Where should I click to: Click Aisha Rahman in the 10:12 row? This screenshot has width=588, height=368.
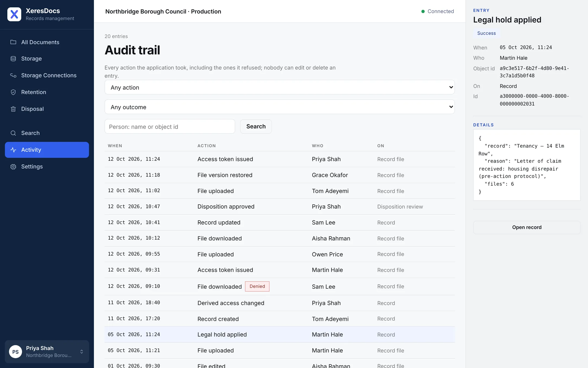click(331, 239)
